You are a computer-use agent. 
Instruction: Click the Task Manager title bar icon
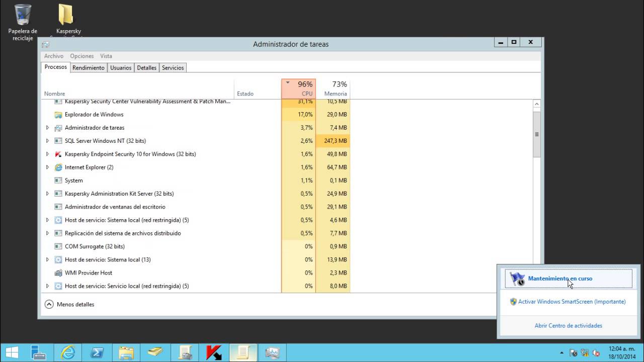click(x=46, y=44)
